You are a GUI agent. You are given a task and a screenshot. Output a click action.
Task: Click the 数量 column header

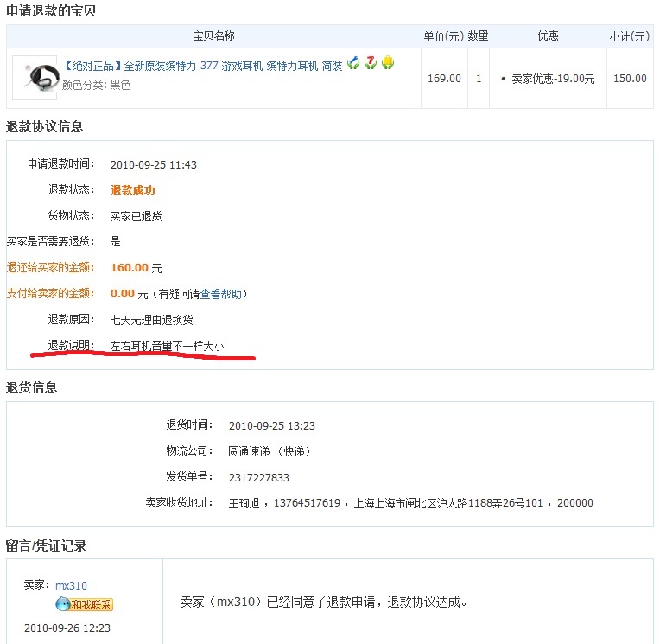click(479, 36)
